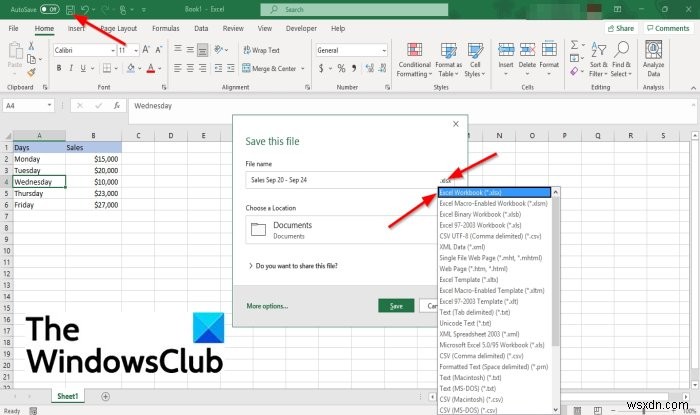Select the Thursday cell

pyautogui.click(x=39, y=193)
